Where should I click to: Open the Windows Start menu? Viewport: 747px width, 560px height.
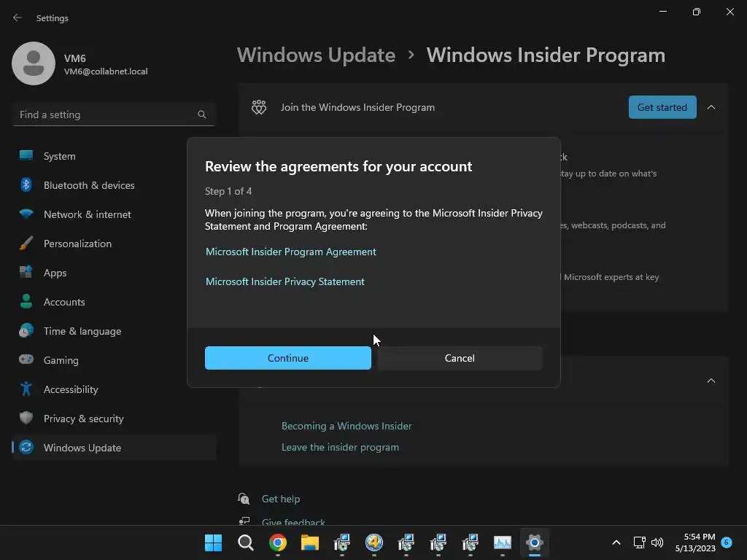click(213, 542)
